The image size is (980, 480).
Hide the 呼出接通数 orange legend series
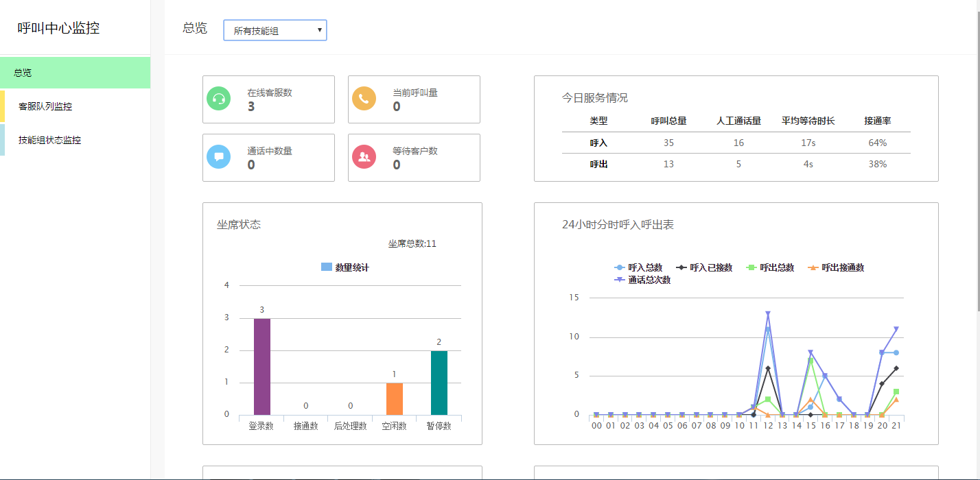point(836,267)
